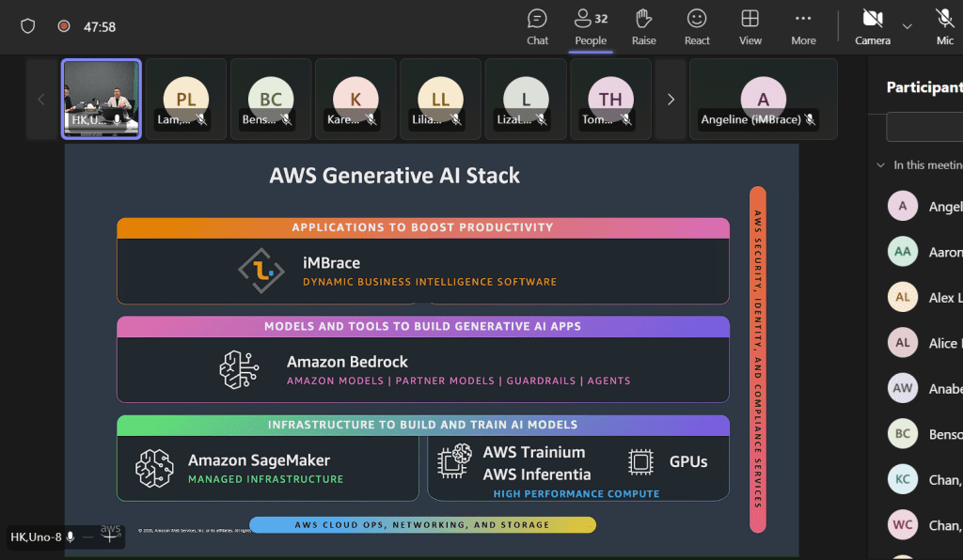Unmute the Mic
Screen dimensions: 963x560
click(944, 26)
